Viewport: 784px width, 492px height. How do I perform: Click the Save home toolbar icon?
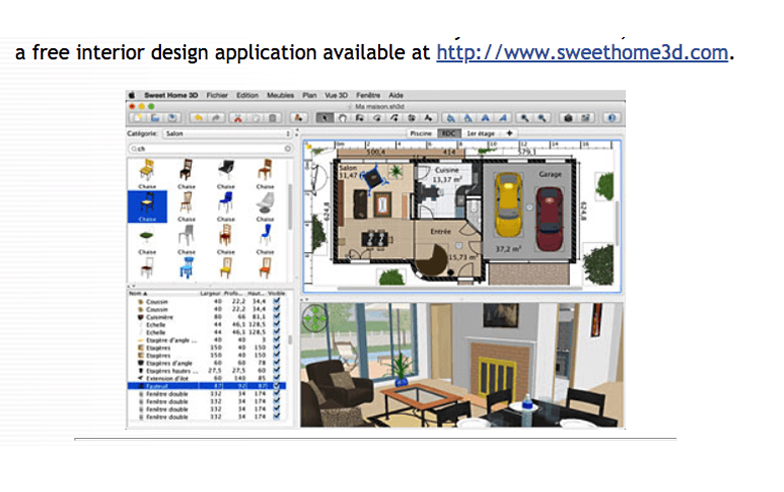(x=172, y=118)
